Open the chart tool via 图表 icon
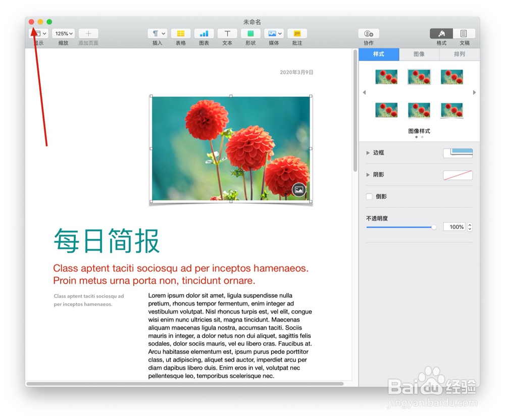This screenshot has width=505, height=420. [x=204, y=33]
